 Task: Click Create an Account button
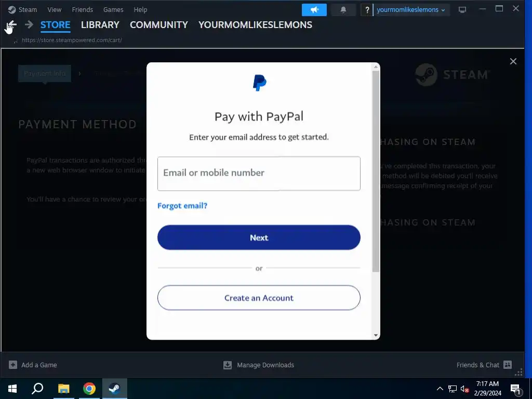click(259, 298)
